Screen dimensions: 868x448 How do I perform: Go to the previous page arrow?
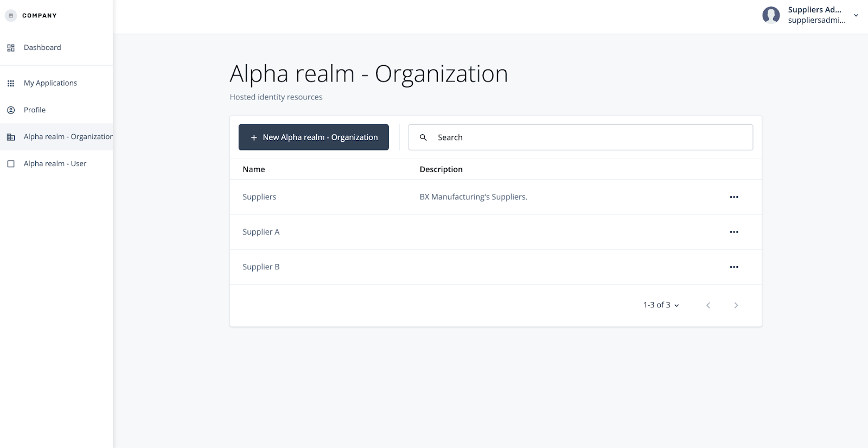[x=708, y=305]
